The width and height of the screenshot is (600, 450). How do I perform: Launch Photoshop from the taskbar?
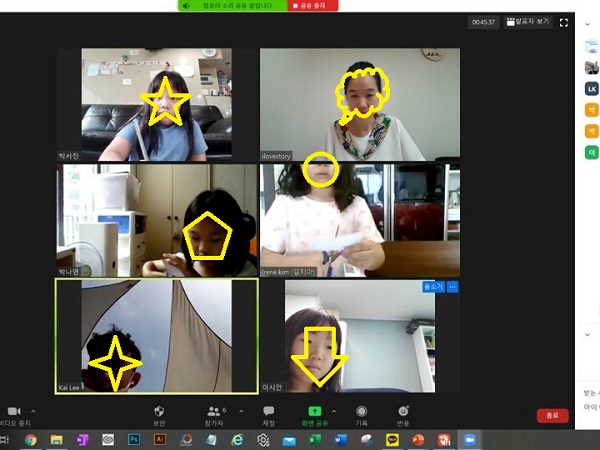pyautogui.click(x=134, y=440)
